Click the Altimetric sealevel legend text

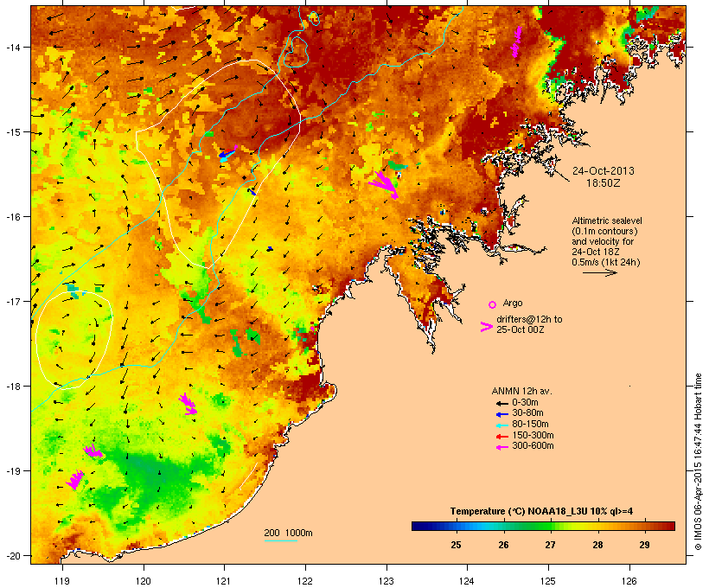[607, 220]
